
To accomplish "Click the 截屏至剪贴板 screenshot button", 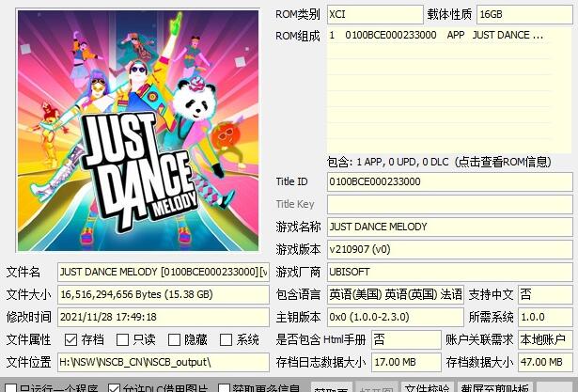I will [494, 386].
